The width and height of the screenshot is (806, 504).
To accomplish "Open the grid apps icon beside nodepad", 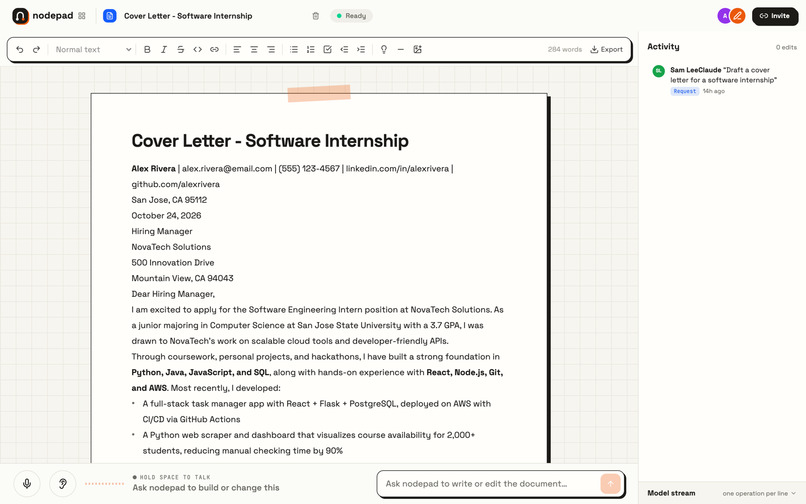I will pos(82,16).
